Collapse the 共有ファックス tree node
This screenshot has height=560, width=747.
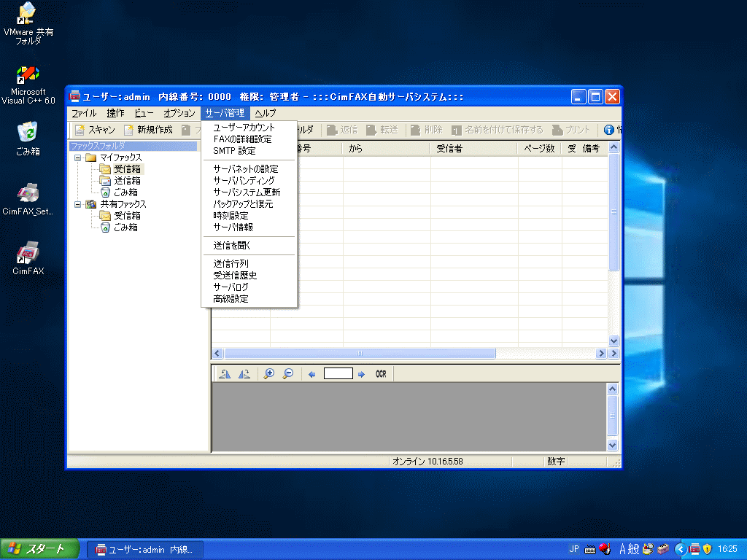77,204
